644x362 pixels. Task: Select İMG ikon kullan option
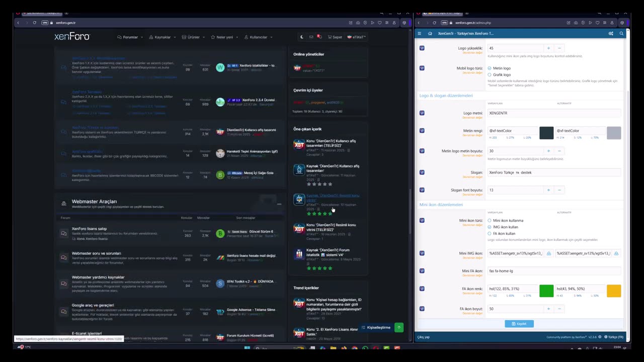[490, 227]
